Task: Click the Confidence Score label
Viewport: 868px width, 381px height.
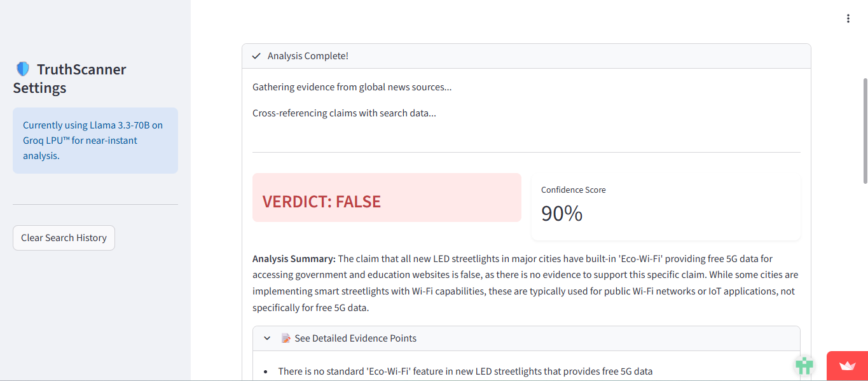Action: tap(573, 190)
